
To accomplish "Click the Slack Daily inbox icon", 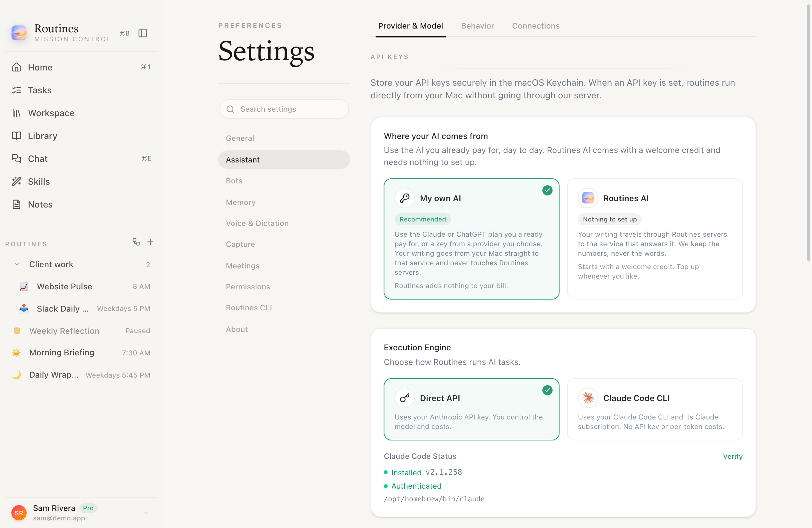I will pyautogui.click(x=24, y=308).
